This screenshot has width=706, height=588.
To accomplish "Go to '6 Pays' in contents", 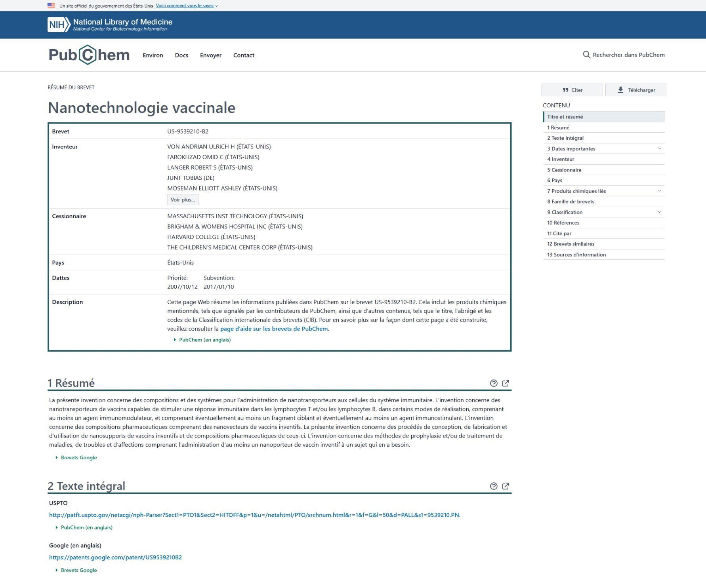I will pyautogui.click(x=604, y=180).
